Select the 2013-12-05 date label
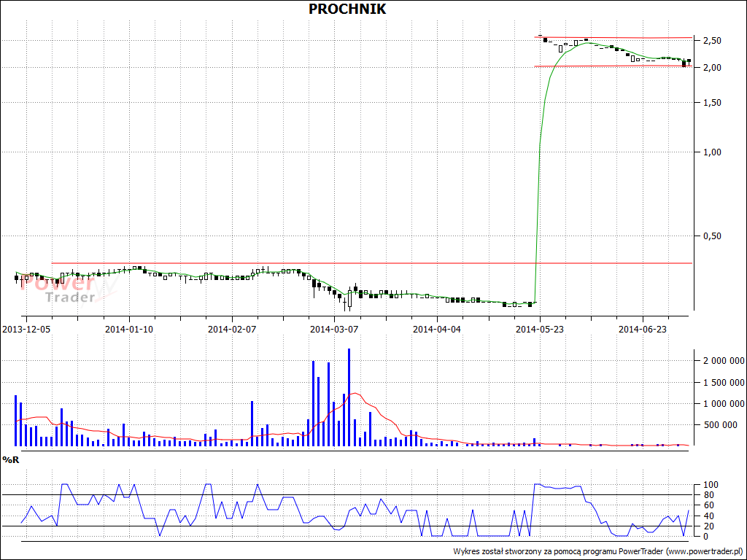 click(26, 329)
